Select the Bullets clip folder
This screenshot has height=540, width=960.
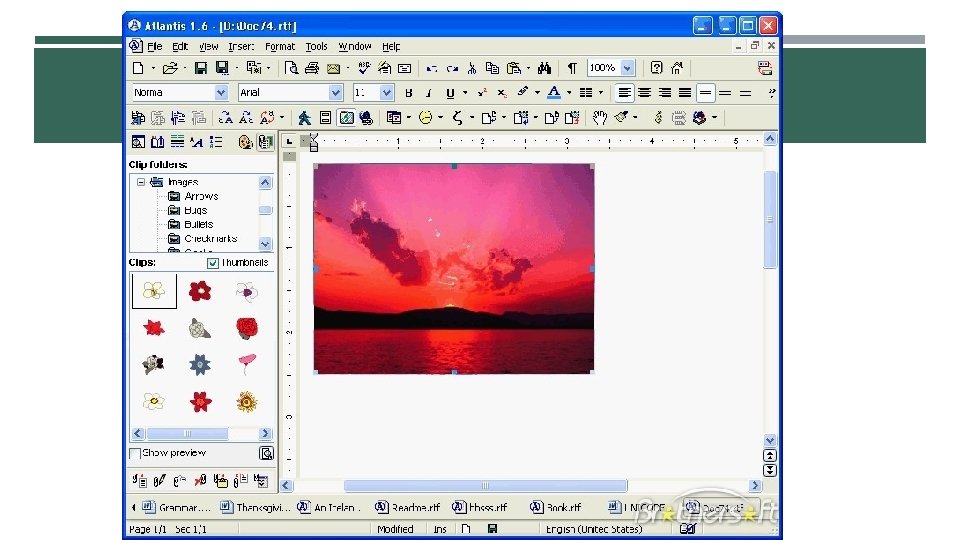point(198,224)
